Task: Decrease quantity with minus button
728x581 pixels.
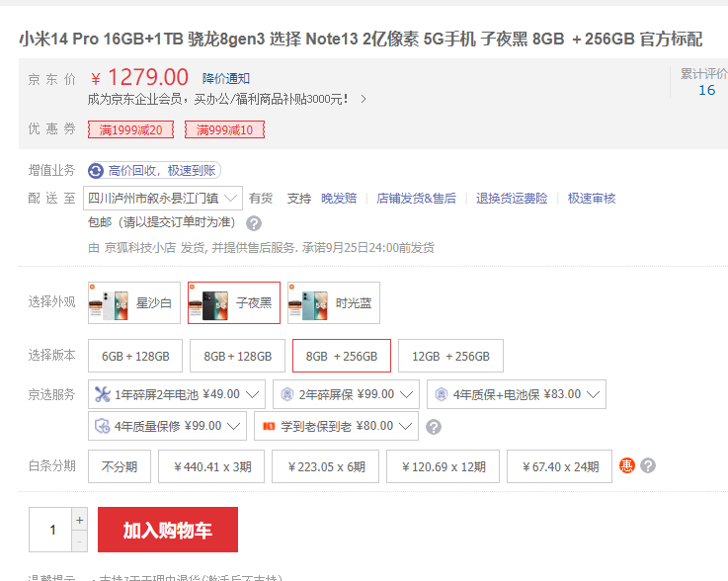Action: (79, 541)
